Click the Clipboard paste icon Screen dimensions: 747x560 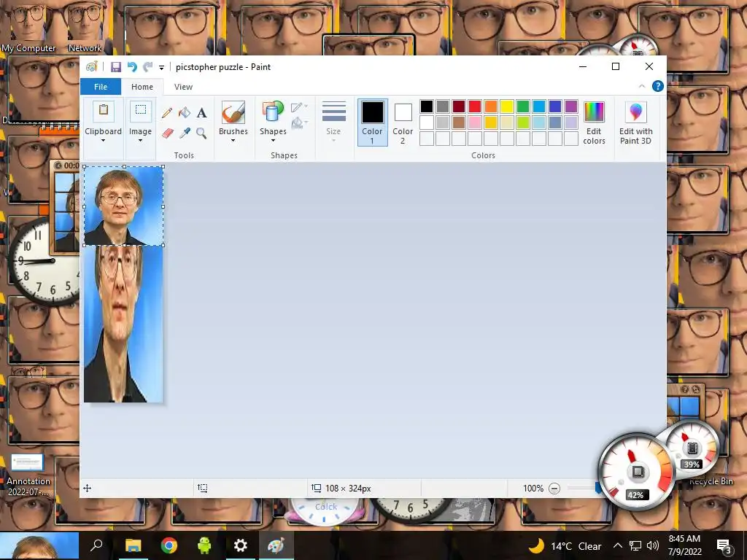[x=104, y=111]
